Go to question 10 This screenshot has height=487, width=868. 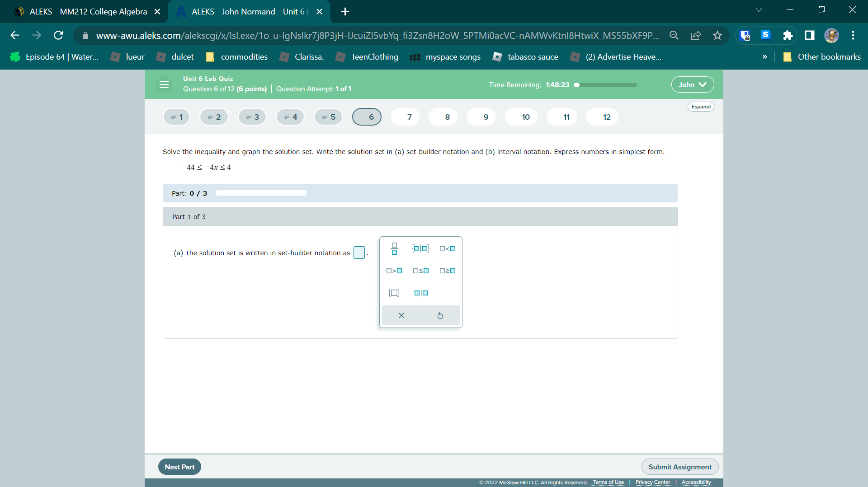pos(521,117)
